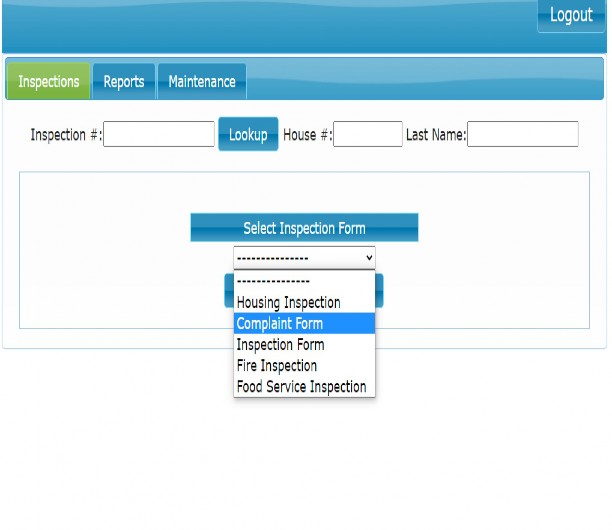Choose Complaint Form from the list
Viewport: 612px width, 530px height.
[304, 324]
